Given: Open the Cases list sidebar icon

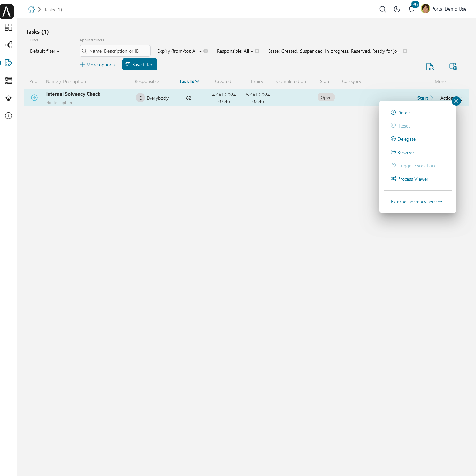Looking at the screenshot, I should coord(8,80).
